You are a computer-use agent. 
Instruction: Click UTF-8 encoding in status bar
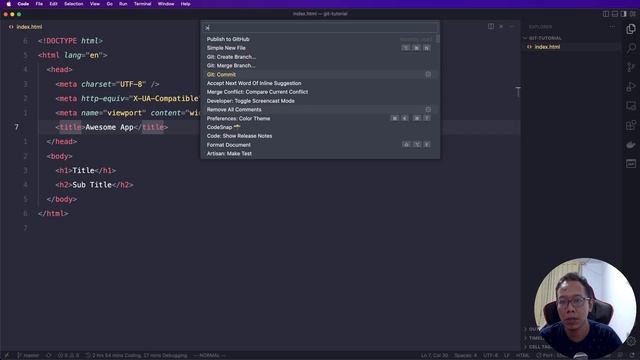[491, 356]
